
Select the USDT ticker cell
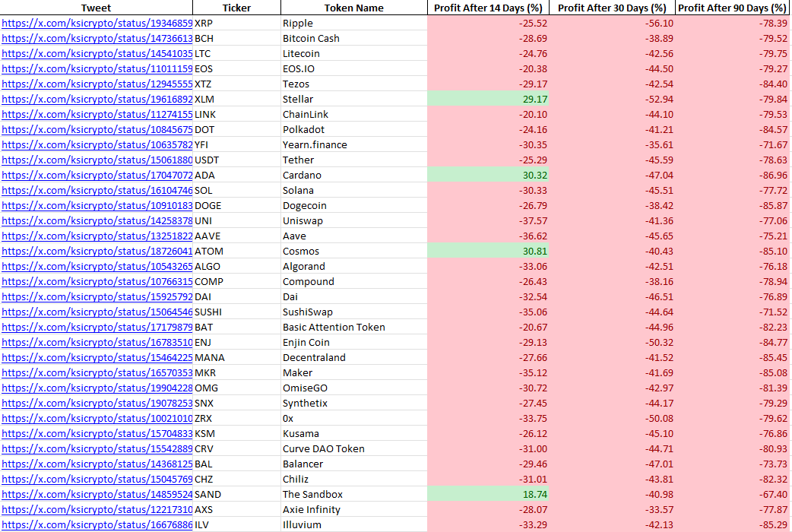point(236,160)
